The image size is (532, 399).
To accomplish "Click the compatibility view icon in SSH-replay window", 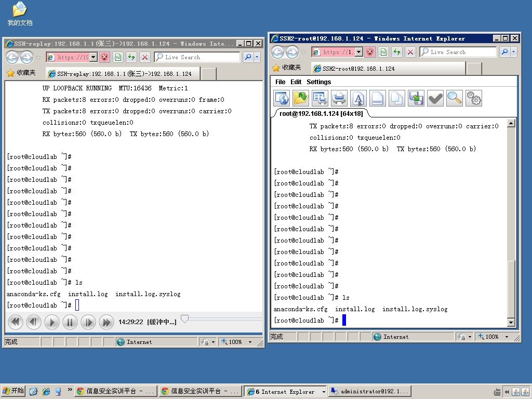I will tap(118, 57).
